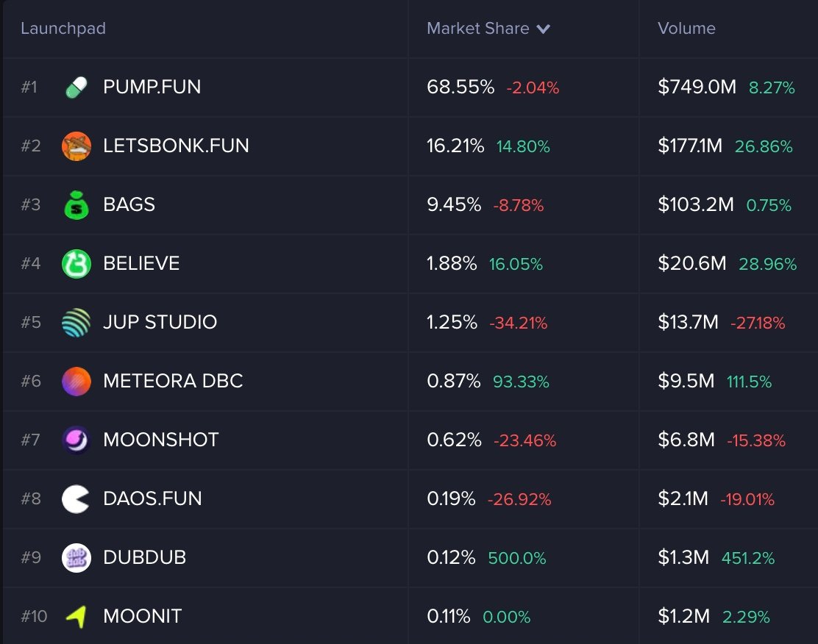Screen dimensions: 818x644
Task: Open the LETSBONK.FUN launchpad name link
Action: click(x=177, y=146)
